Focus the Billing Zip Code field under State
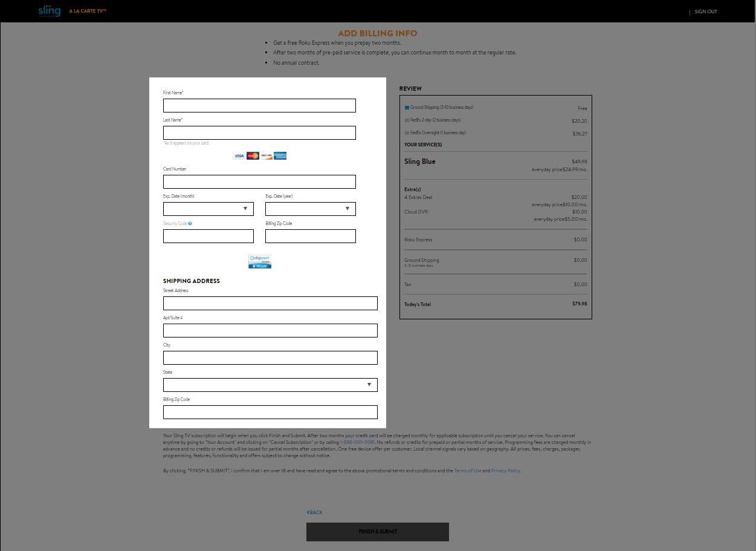The width and height of the screenshot is (756, 551). tap(270, 412)
